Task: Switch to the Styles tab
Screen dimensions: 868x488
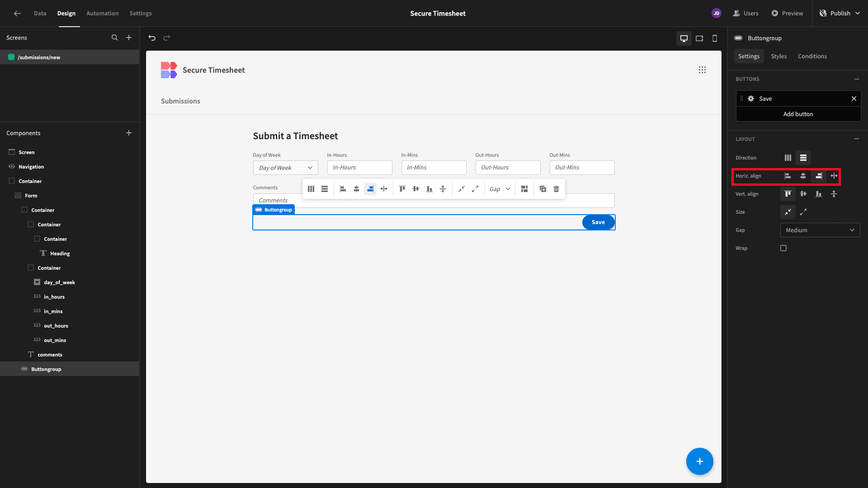Action: tap(778, 56)
